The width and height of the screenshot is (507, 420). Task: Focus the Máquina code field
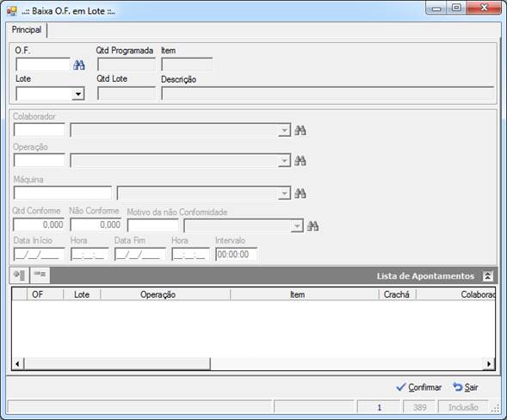click(x=63, y=194)
